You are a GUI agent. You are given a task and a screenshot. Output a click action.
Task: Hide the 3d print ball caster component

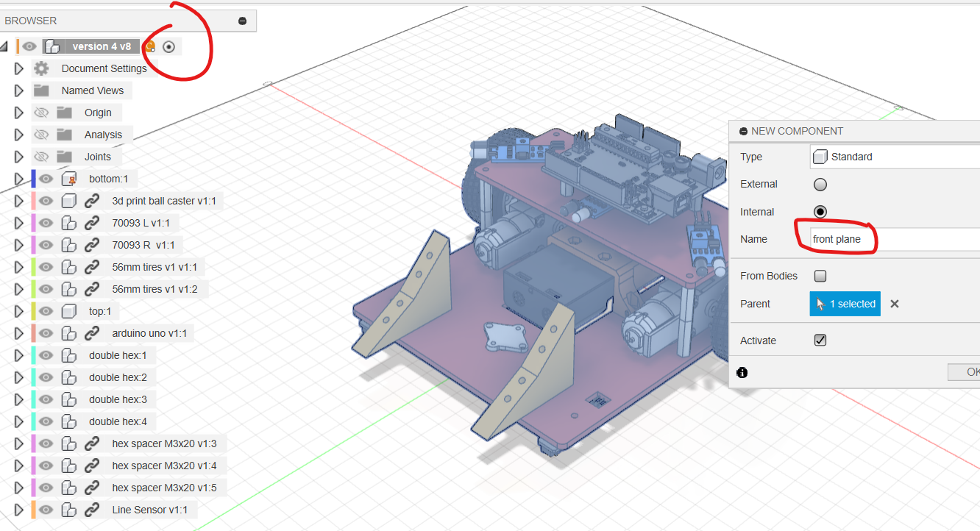[46, 201]
